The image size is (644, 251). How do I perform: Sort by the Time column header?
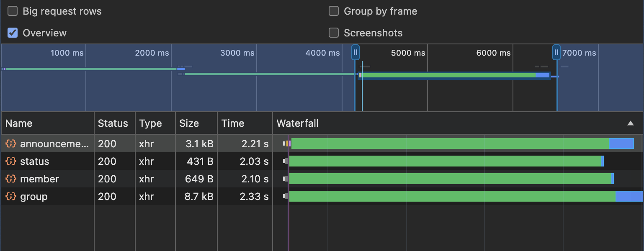pos(233,123)
